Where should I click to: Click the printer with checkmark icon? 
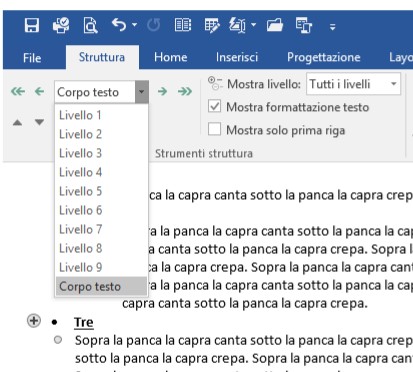(x=61, y=25)
